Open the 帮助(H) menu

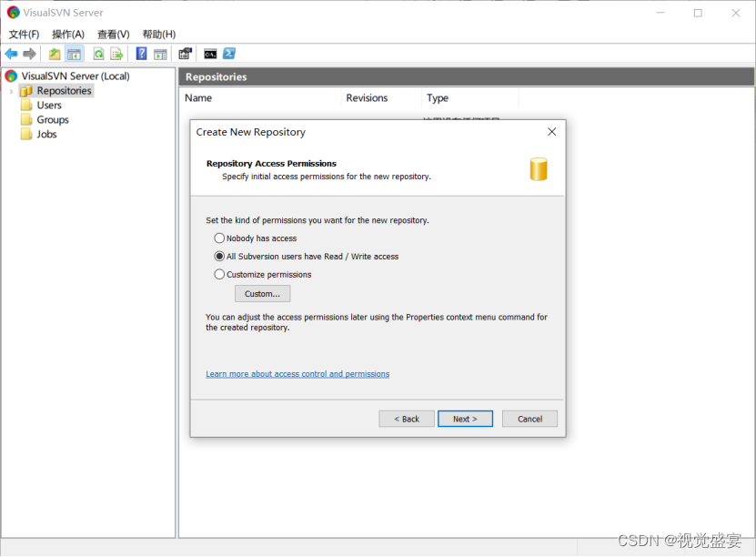(159, 35)
